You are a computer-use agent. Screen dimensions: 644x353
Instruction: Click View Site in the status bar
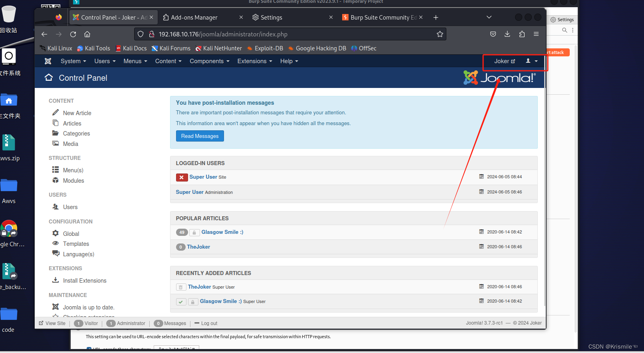52,323
